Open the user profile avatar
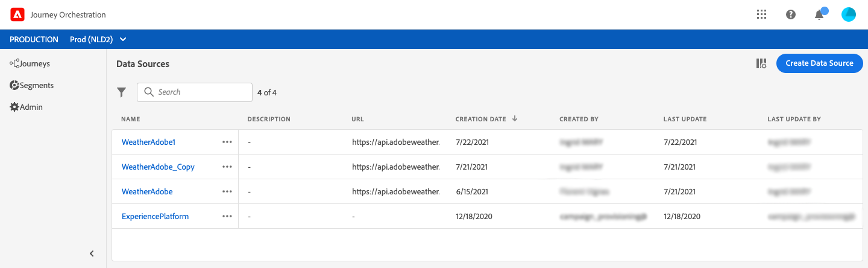This screenshot has width=868, height=268. [x=849, y=14]
